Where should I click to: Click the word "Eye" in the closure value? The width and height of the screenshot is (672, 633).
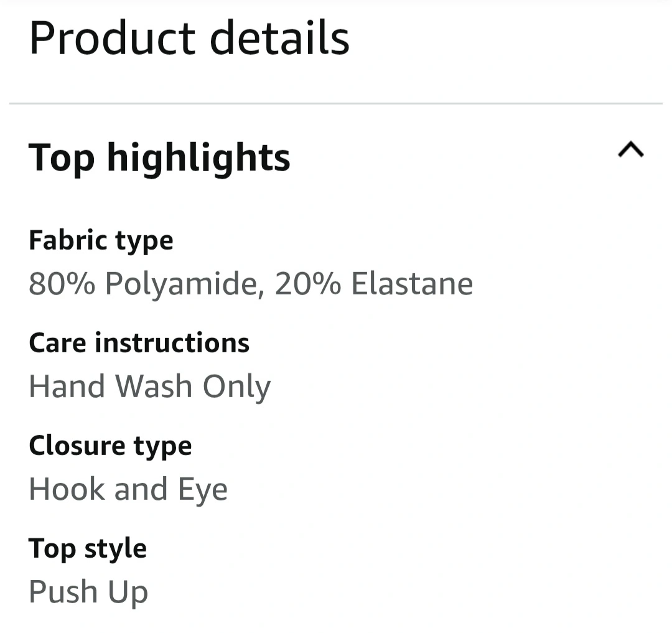[x=203, y=490]
